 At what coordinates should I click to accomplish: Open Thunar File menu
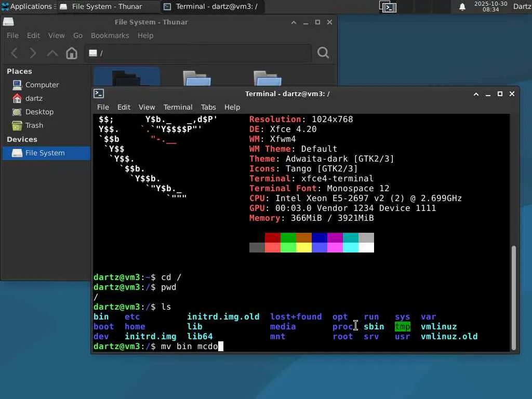(12, 35)
